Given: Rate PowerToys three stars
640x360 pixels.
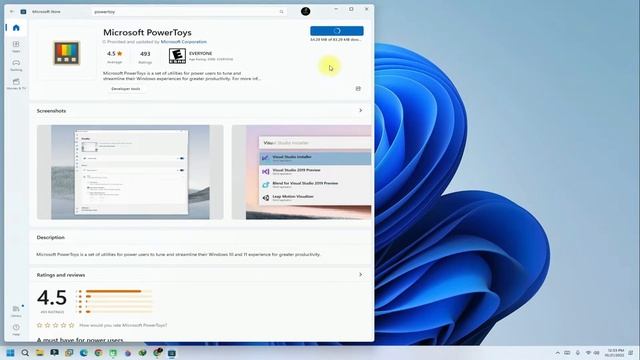Looking at the screenshot, I should tap(56, 325).
